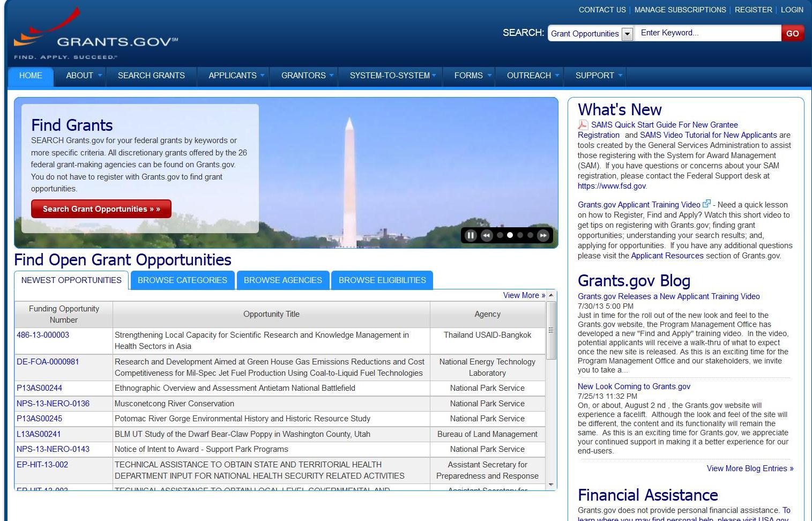Switch to NEWEST OPPORTUNITIES tab
Image resolution: width=812 pixels, height=521 pixels.
tap(71, 280)
